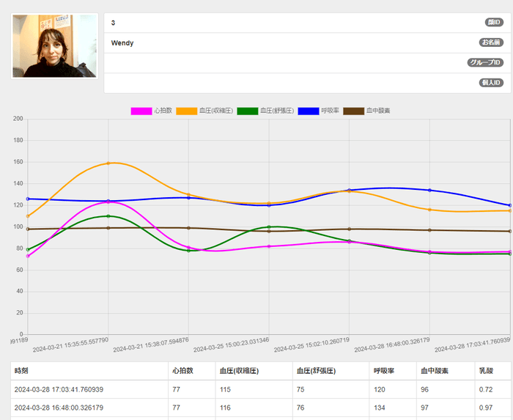Click the magenta 心拍数 legend swatch
Screen dimensions: 513x420
141,111
